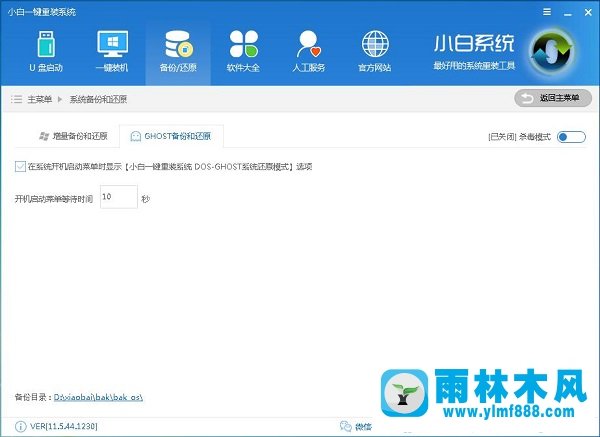This screenshot has width=600, height=437.
Task: Close the 小白一键重装系统 window
Action: click(588, 13)
